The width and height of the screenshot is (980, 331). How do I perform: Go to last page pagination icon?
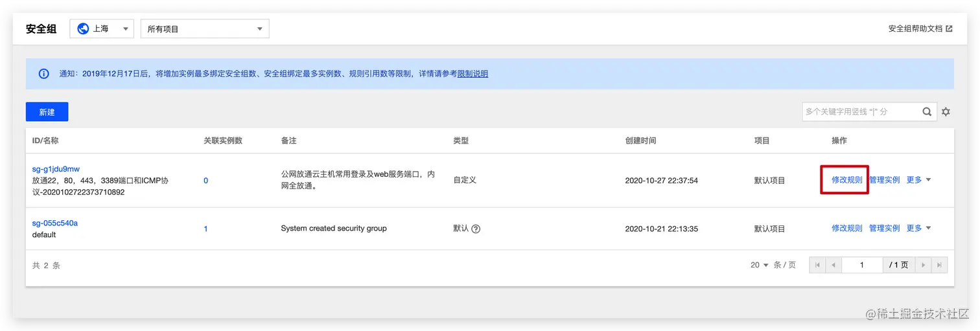click(939, 265)
